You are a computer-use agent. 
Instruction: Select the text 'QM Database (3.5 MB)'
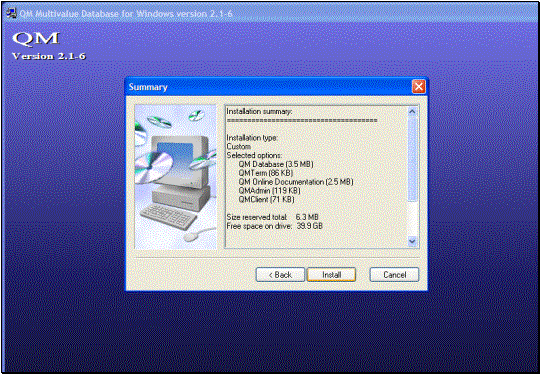(x=276, y=164)
